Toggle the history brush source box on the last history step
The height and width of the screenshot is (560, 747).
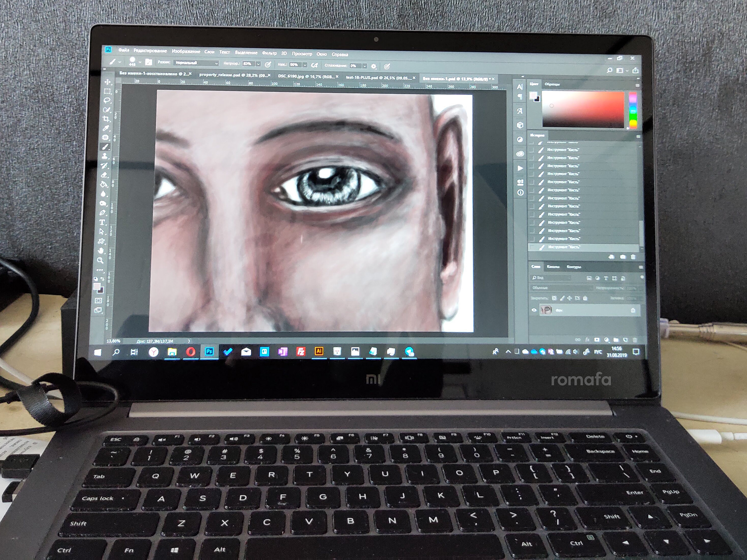tap(532, 247)
